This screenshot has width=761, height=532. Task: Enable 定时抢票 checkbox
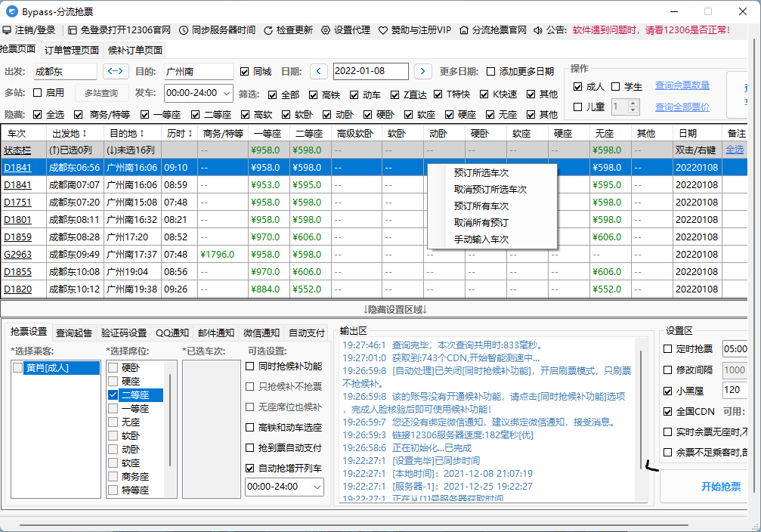coord(668,349)
